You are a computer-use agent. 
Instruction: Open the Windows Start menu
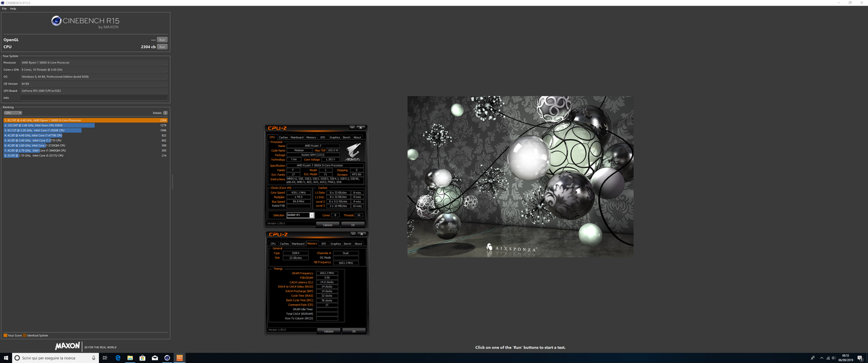click(x=5, y=358)
